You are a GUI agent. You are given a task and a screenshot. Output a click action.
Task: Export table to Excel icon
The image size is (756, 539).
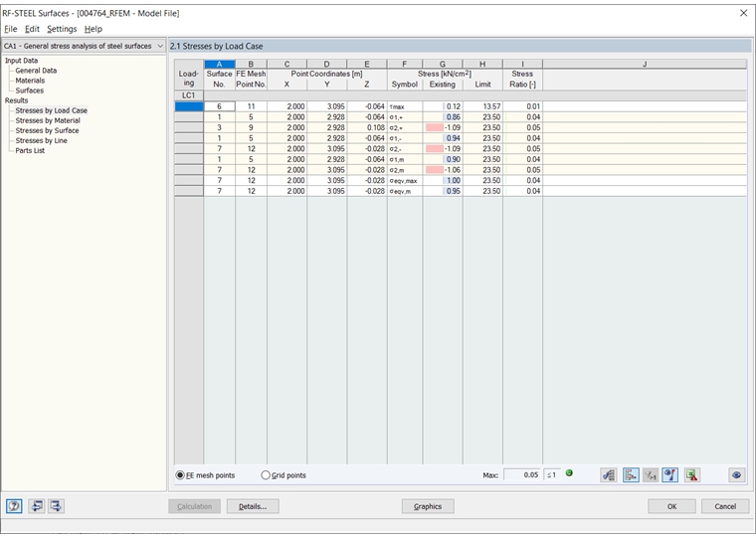click(692, 475)
